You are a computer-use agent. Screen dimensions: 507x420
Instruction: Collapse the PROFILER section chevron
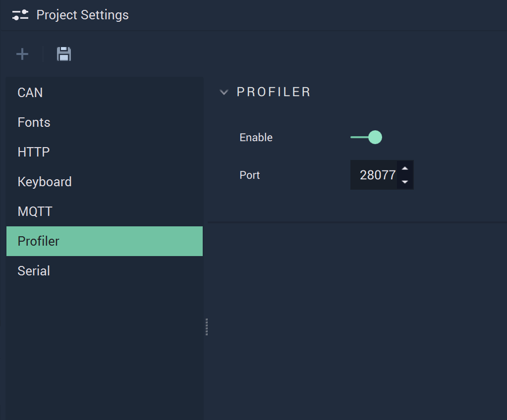click(224, 93)
